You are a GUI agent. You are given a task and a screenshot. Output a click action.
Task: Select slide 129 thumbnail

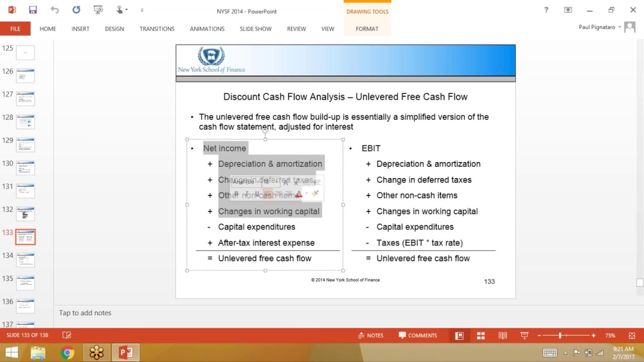coord(25,145)
